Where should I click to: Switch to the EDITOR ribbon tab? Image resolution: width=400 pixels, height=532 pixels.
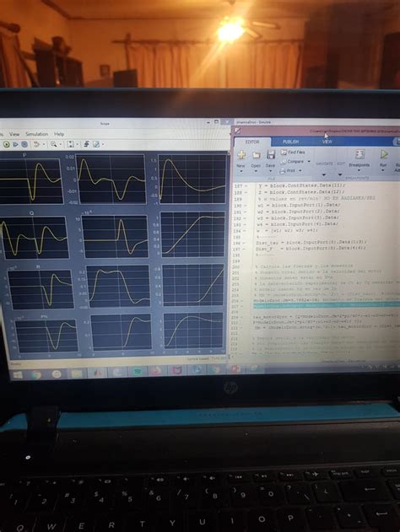click(x=252, y=142)
